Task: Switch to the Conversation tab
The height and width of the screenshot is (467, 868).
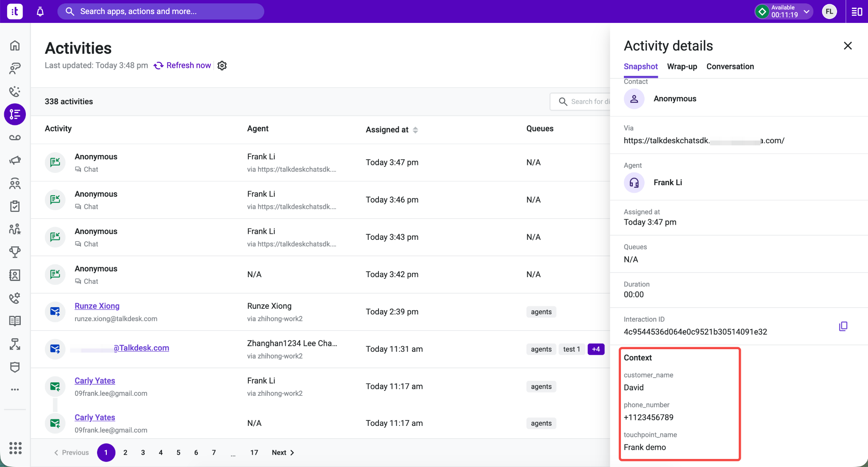Action: pyautogui.click(x=730, y=67)
